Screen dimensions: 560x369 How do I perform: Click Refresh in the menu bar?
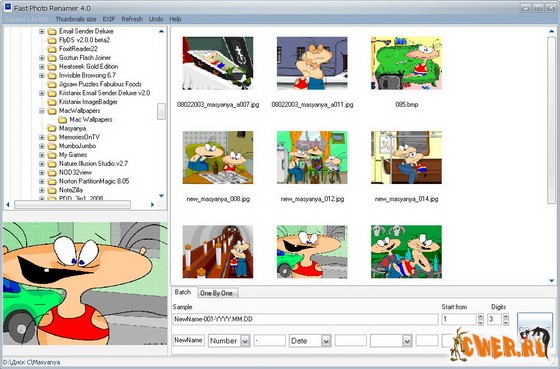[x=132, y=19]
